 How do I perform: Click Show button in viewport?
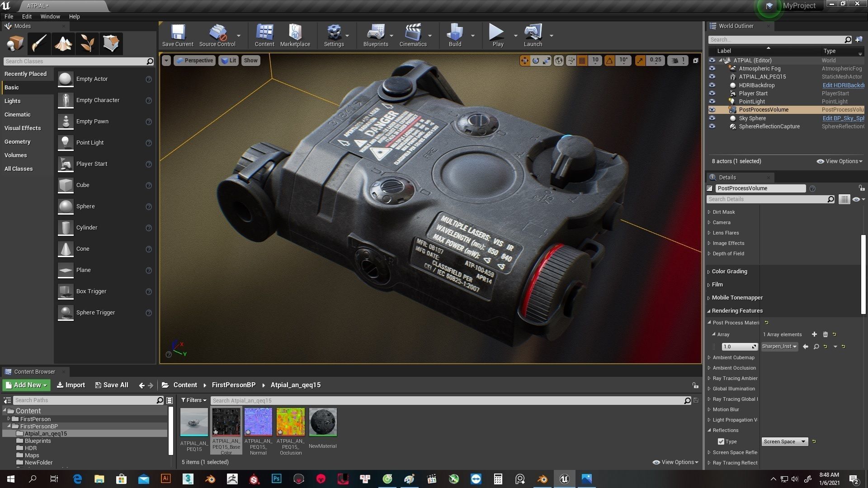coord(250,61)
